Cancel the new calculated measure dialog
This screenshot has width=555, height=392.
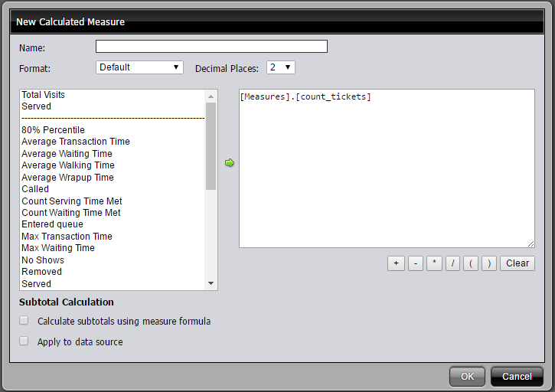pyautogui.click(x=517, y=376)
